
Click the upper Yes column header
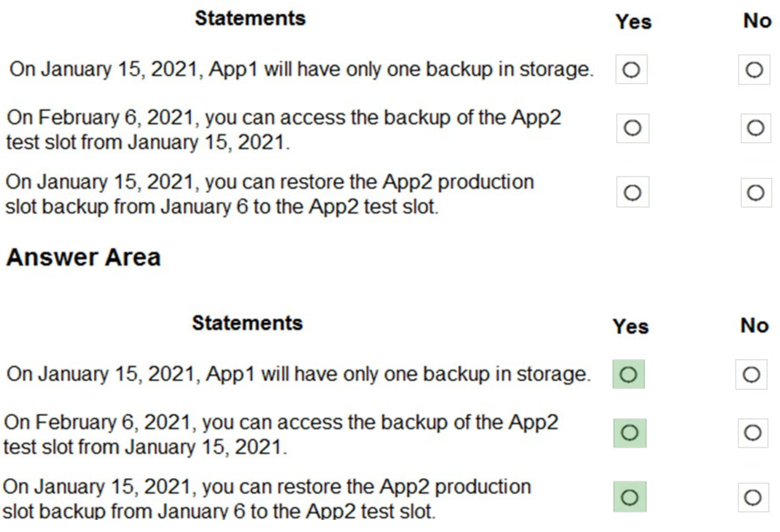pos(633,22)
